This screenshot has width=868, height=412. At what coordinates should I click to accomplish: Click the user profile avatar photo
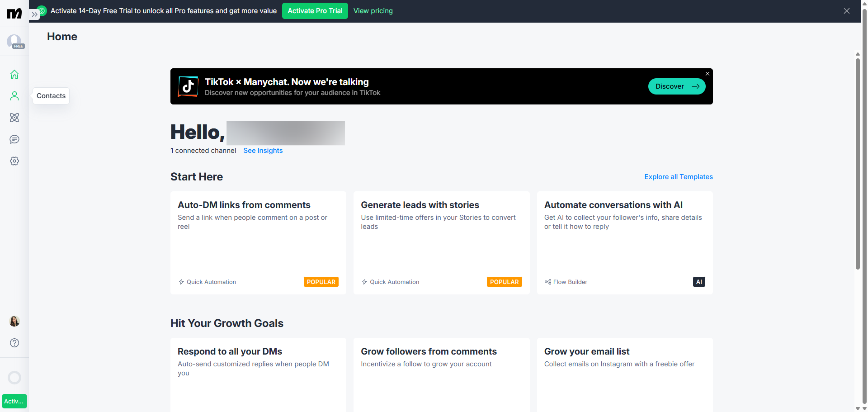(14, 321)
